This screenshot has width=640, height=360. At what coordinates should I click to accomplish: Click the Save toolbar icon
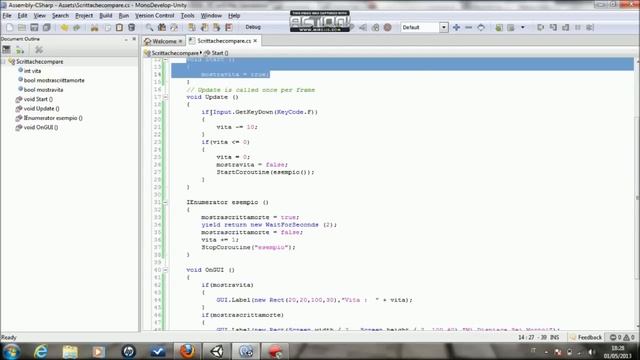(34, 27)
